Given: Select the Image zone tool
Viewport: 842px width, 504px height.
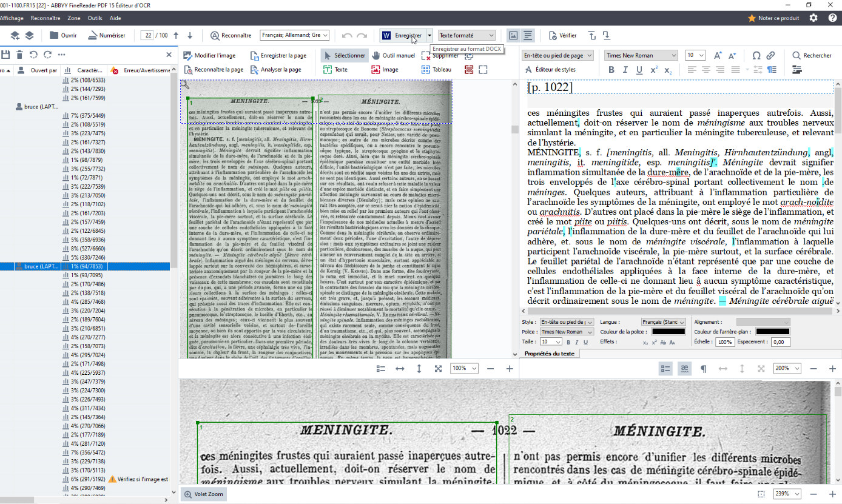Looking at the screenshot, I should [x=385, y=69].
